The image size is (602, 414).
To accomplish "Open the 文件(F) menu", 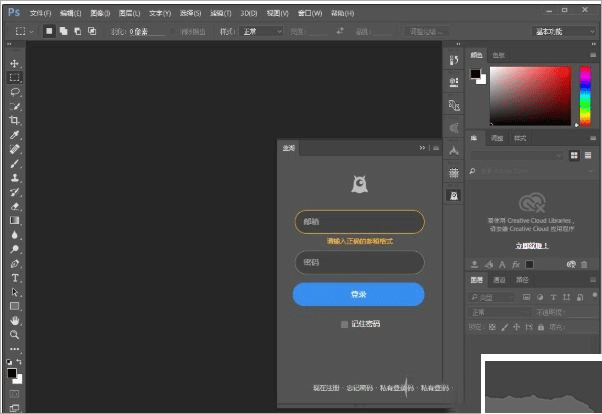I will (x=40, y=13).
